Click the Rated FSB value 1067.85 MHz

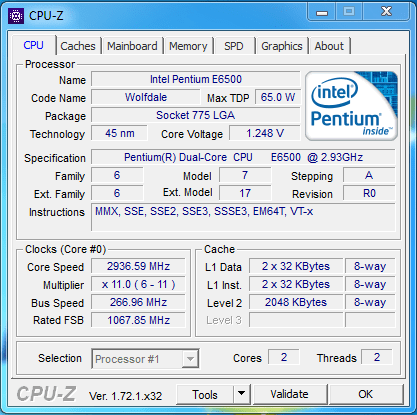pyautogui.click(x=138, y=320)
